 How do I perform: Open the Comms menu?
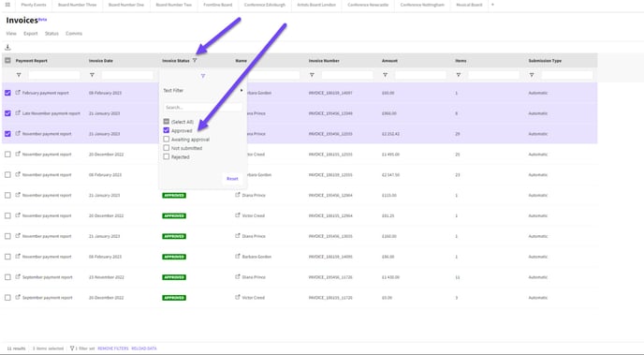[x=74, y=34]
